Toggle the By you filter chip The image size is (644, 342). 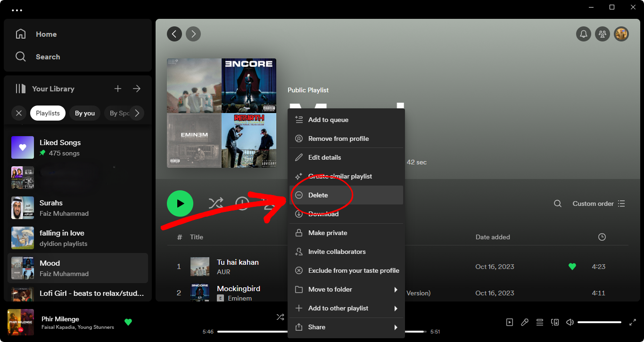(85, 113)
